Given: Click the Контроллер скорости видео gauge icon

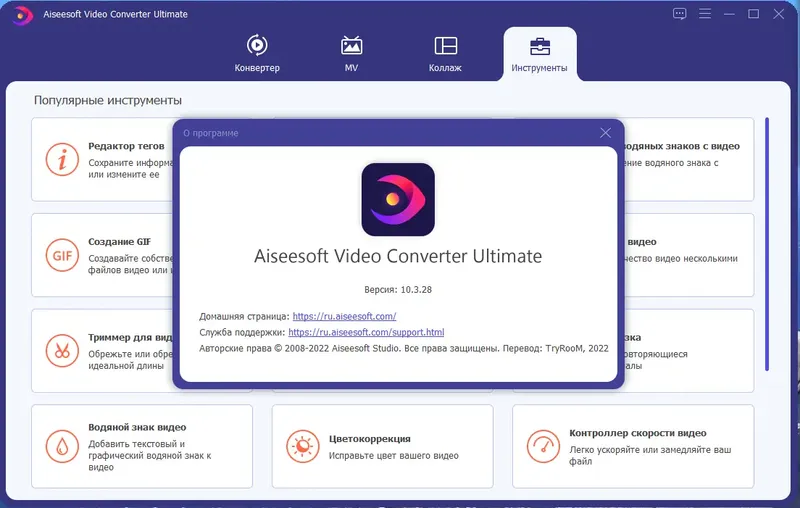Looking at the screenshot, I should coord(543,446).
